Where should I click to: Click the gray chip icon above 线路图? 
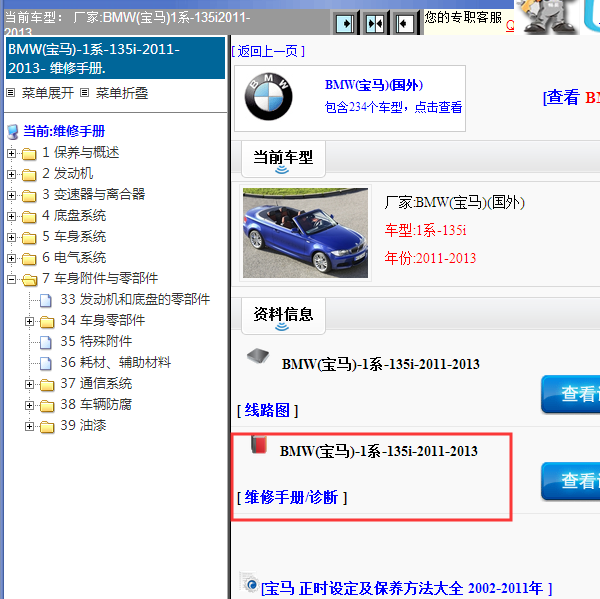(258, 356)
